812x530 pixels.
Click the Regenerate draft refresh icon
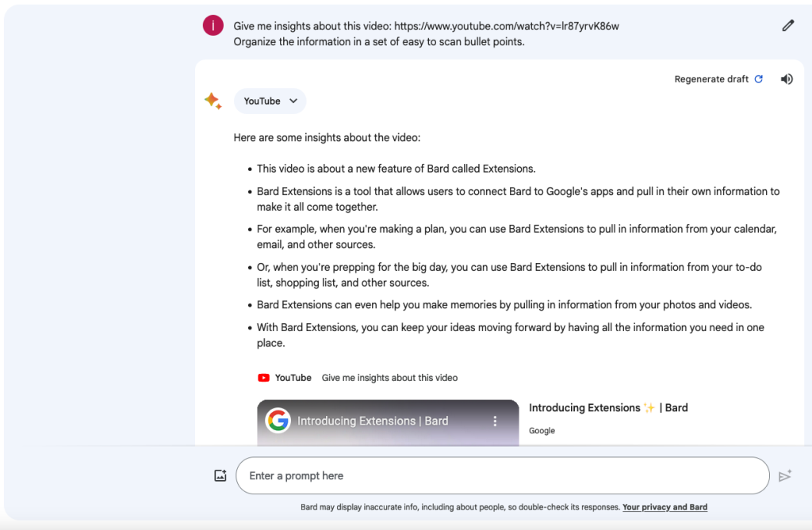759,79
